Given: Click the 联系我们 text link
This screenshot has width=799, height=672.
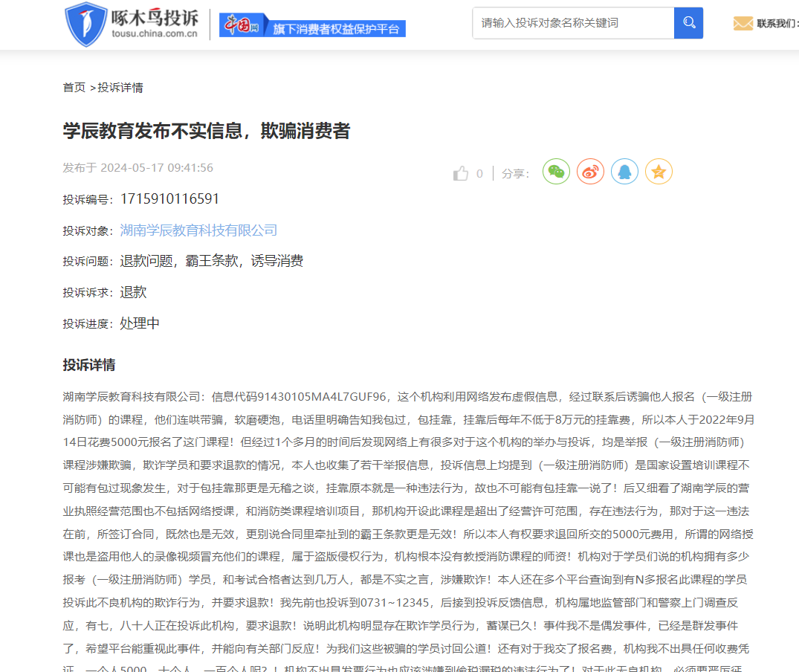Looking at the screenshot, I should coord(777,24).
